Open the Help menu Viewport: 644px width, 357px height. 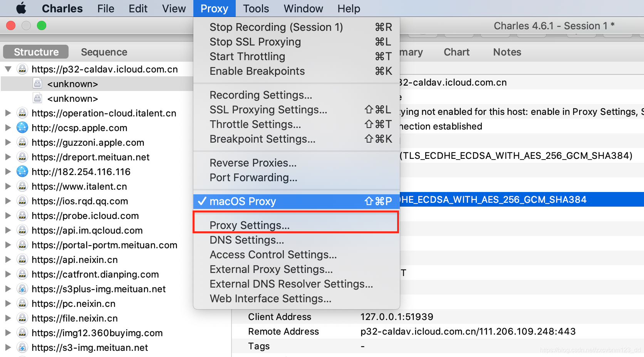(x=349, y=8)
